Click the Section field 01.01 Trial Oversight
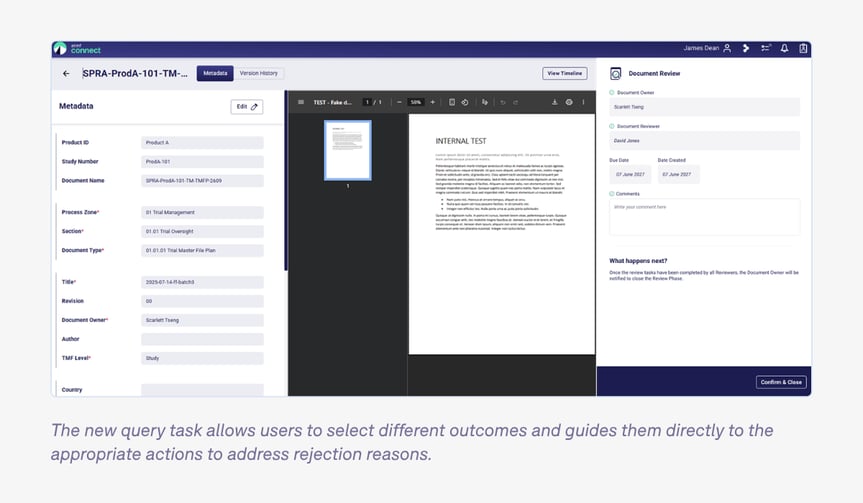The image size is (863, 503). click(202, 232)
